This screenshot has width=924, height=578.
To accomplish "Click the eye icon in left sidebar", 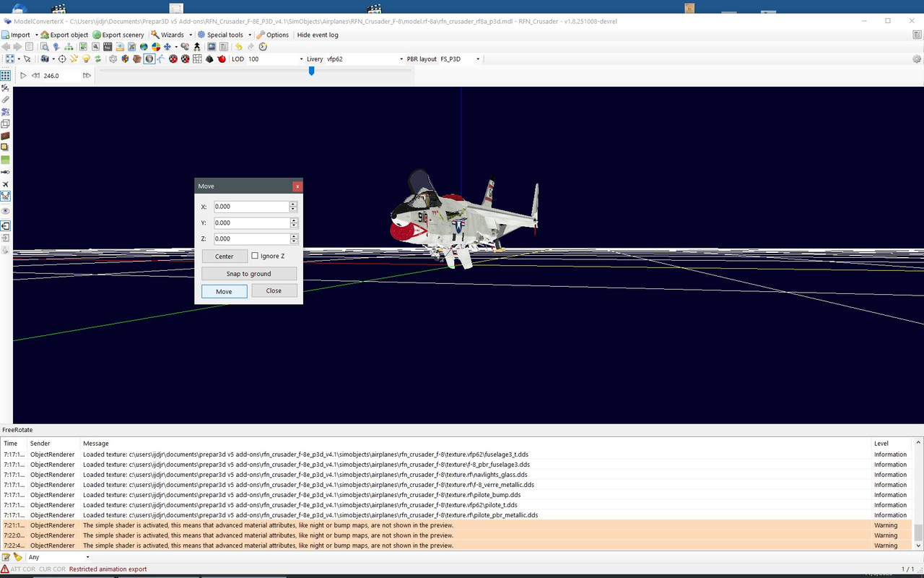I will point(5,211).
